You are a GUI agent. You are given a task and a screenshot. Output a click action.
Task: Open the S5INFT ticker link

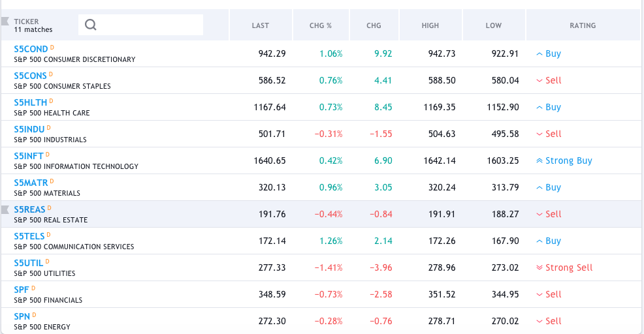[29, 156]
